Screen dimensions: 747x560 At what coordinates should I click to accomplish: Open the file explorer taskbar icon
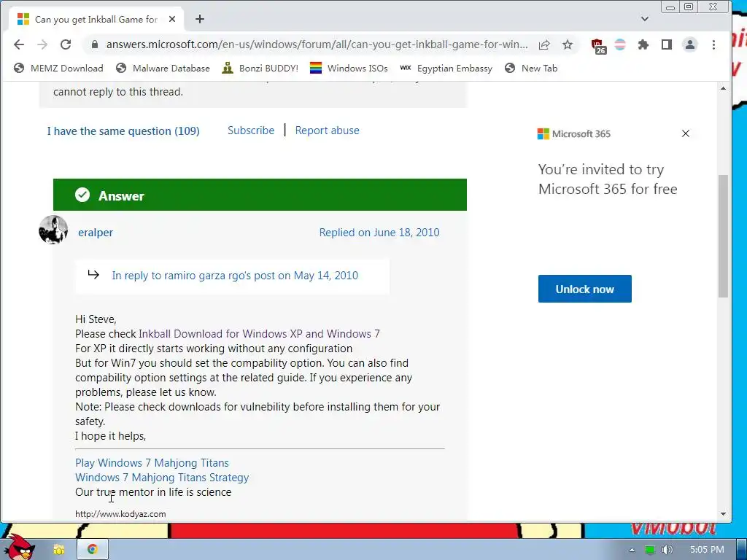58,550
